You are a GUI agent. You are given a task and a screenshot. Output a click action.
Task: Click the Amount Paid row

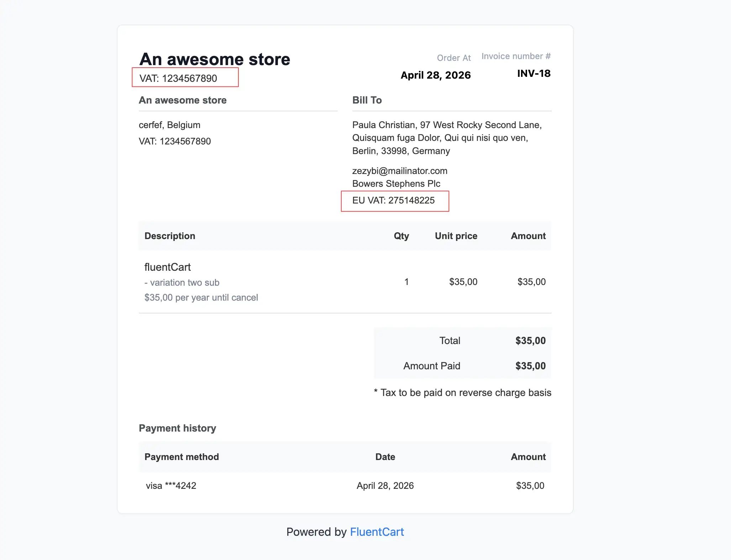432,366
